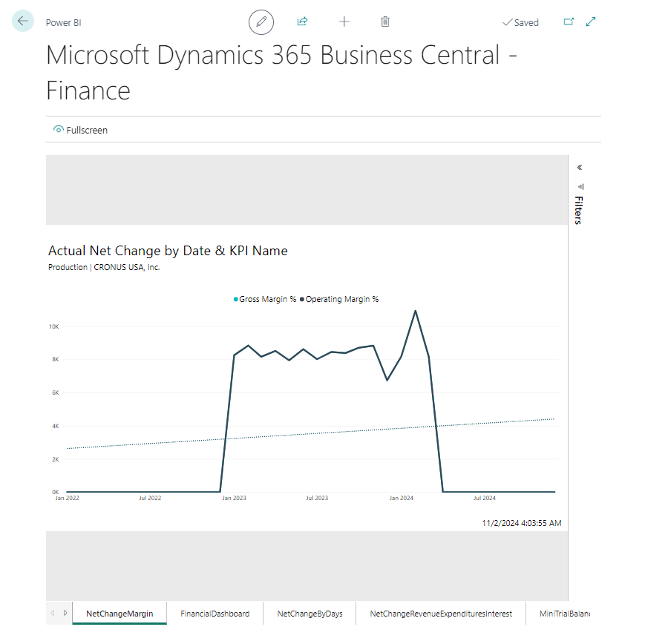Click the vertical Filters label

[580, 210]
